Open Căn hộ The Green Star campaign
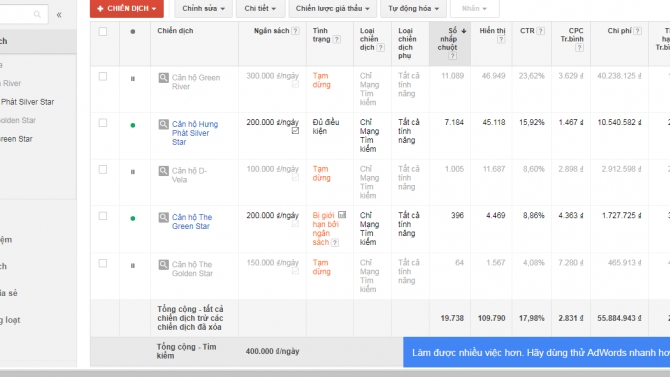This screenshot has width=670, height=377. pos(192,221)
